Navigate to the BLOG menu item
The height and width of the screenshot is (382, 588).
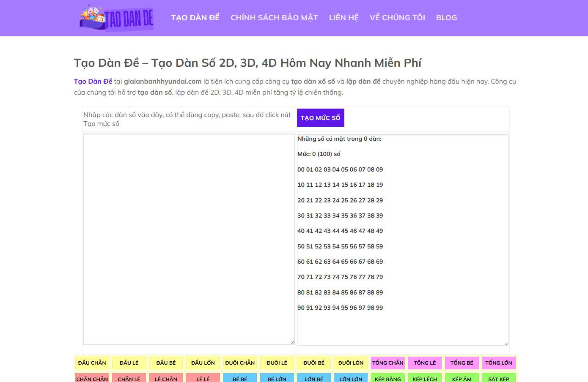(x=446, y=18)
